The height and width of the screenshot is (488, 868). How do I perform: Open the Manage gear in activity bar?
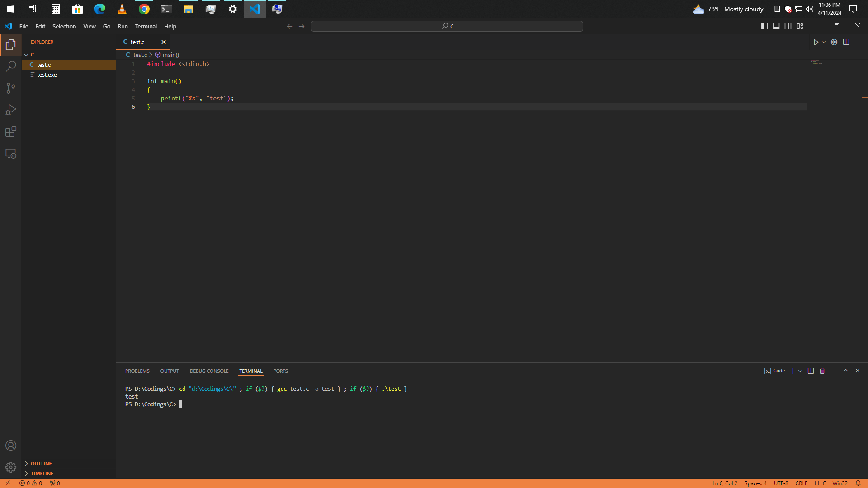click(11, 467)
